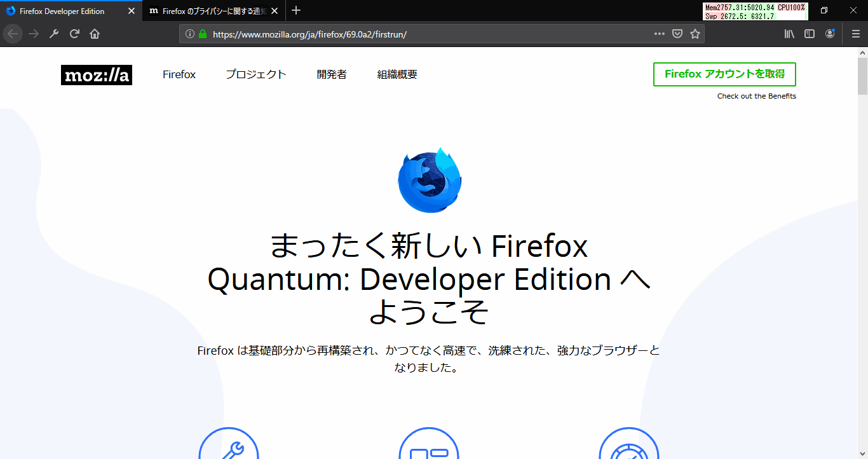Image resolution: width=868 pixels, height=459 pixels.
Task: Click Check out the Benefits link
Action: (757, 97)
